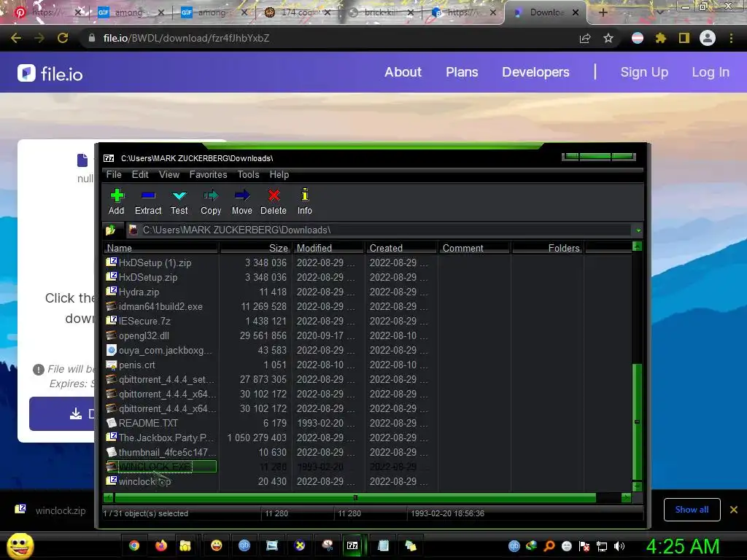The height and width of the screenshot is (560, 747).
Task: Open the browser tab search chevron
Action: click(659, 12)
